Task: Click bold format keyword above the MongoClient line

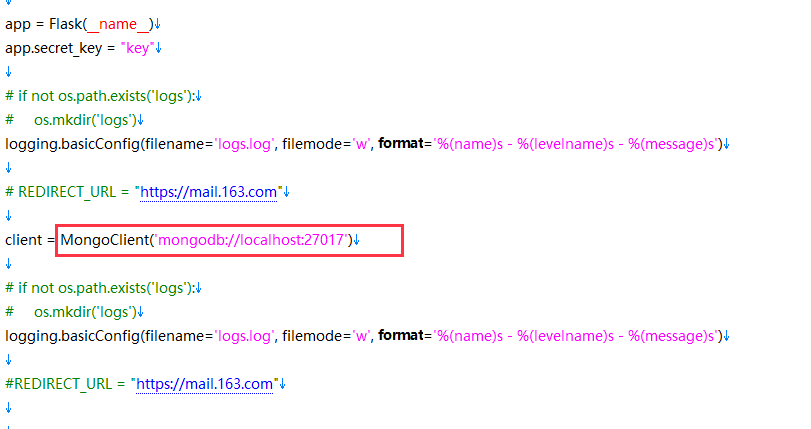Action: coord(403,144)
